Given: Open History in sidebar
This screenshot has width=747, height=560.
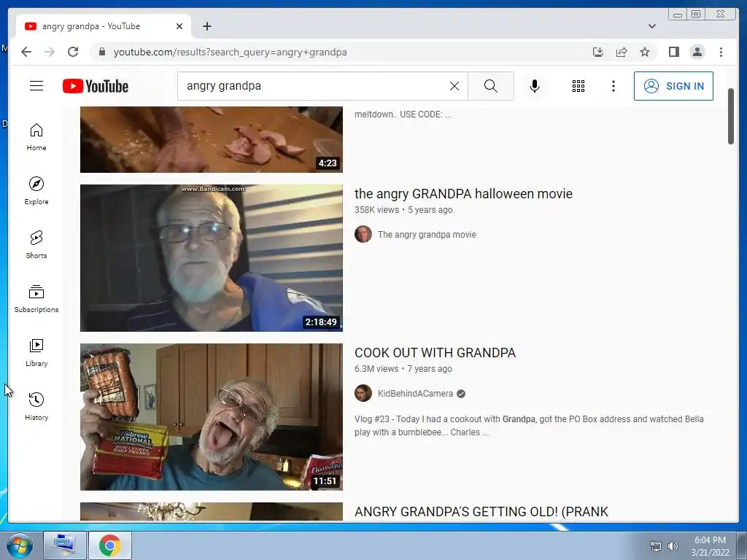Looking at the screenshot, I should click(x=36, y=406).
